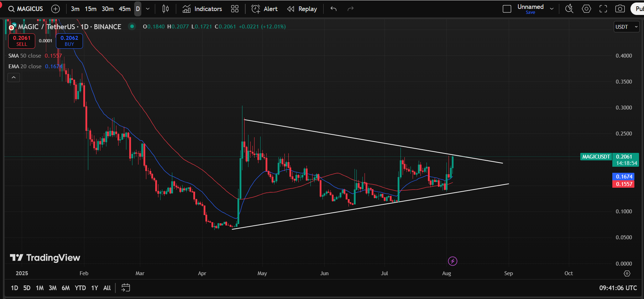644x299 pixels.
Task: Set range to 1M
Action: (x=40, y=288)
